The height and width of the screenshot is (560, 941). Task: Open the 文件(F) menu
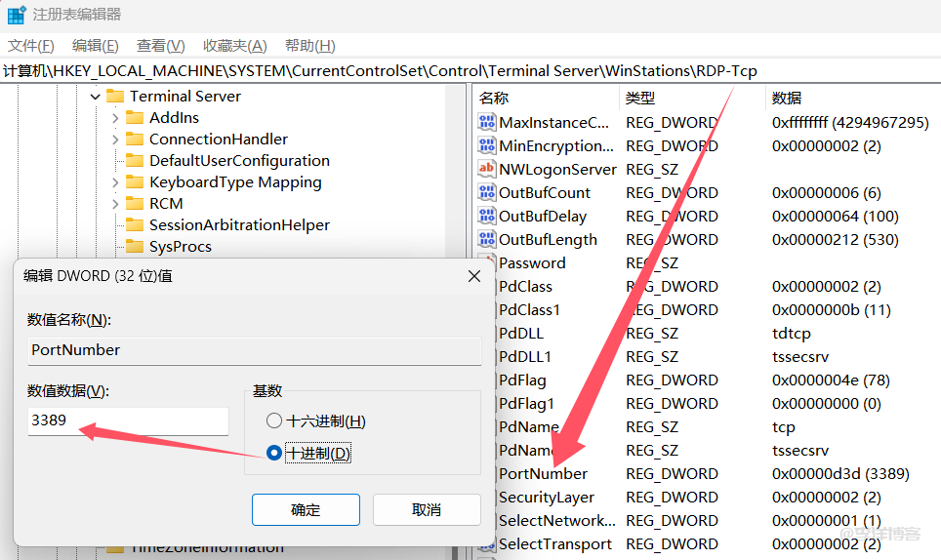point(30,46)
